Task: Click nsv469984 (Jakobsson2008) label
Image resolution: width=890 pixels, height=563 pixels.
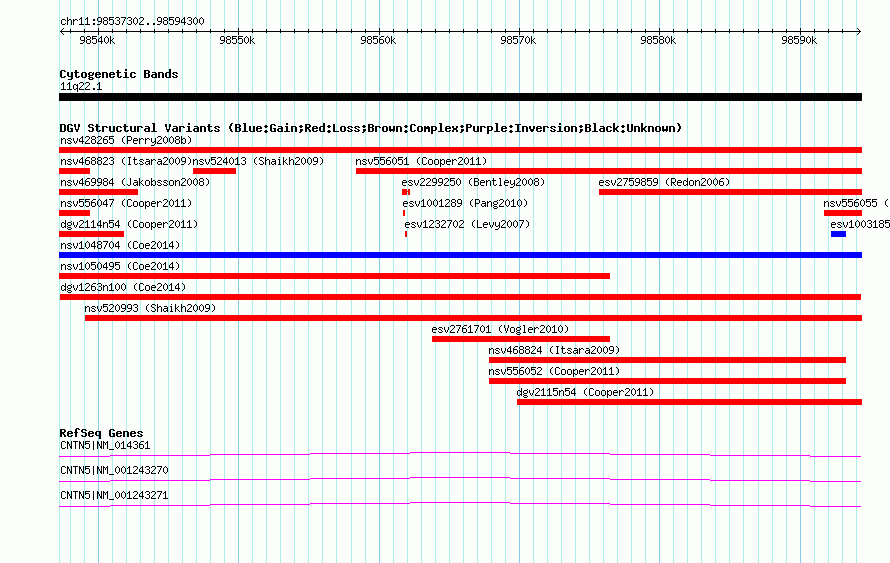Action: click(x=135, y=182)
